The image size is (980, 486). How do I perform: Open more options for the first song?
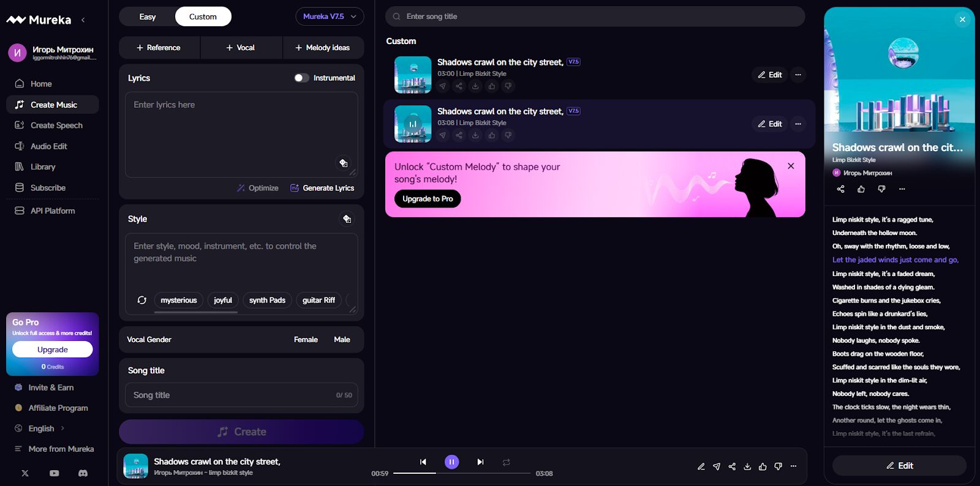pos(797,75)
